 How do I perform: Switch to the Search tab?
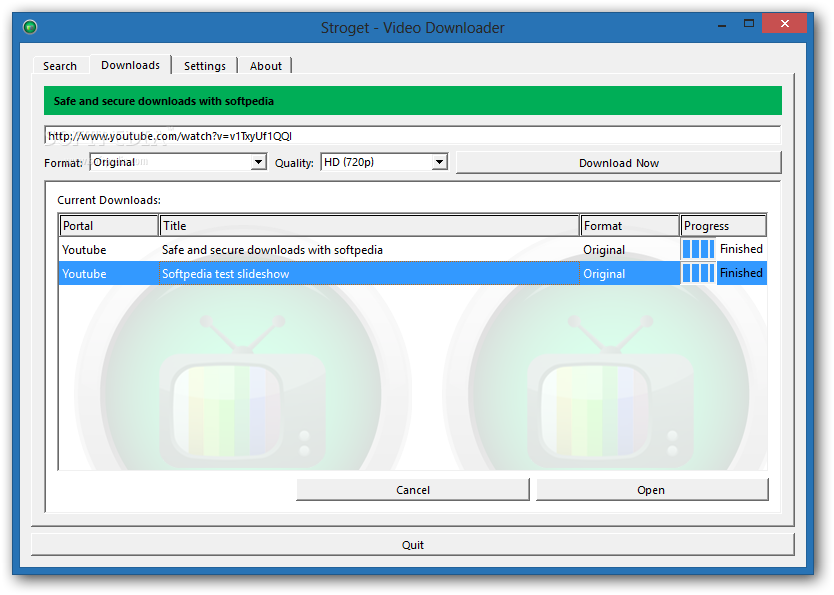pyautogui.click(x=60, y=66)
